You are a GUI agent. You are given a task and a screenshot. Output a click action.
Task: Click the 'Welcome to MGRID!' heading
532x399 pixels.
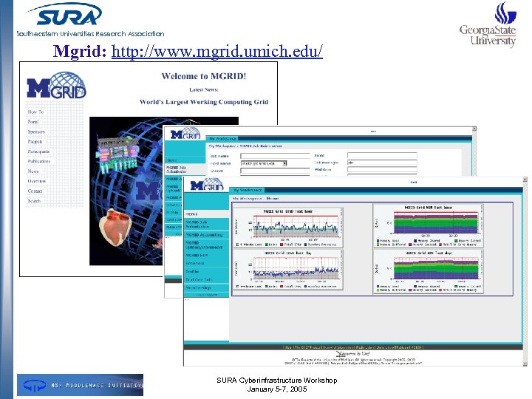(x=204, y=76)
